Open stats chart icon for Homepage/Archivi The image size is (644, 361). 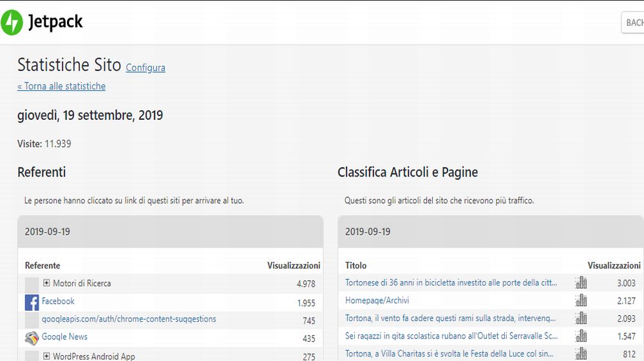(581, 300)
